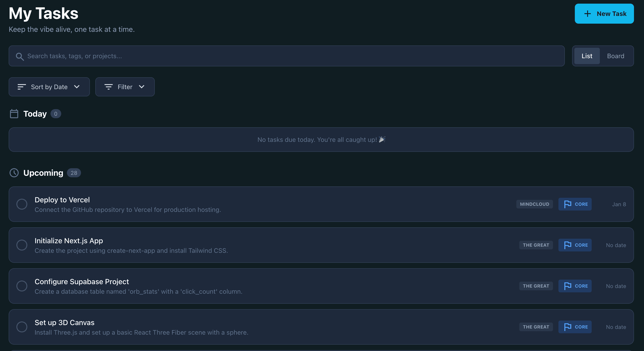Click the MINDCLOUD project tag
Viewport: 644px width, 351px height.
[x=535, y=204]
